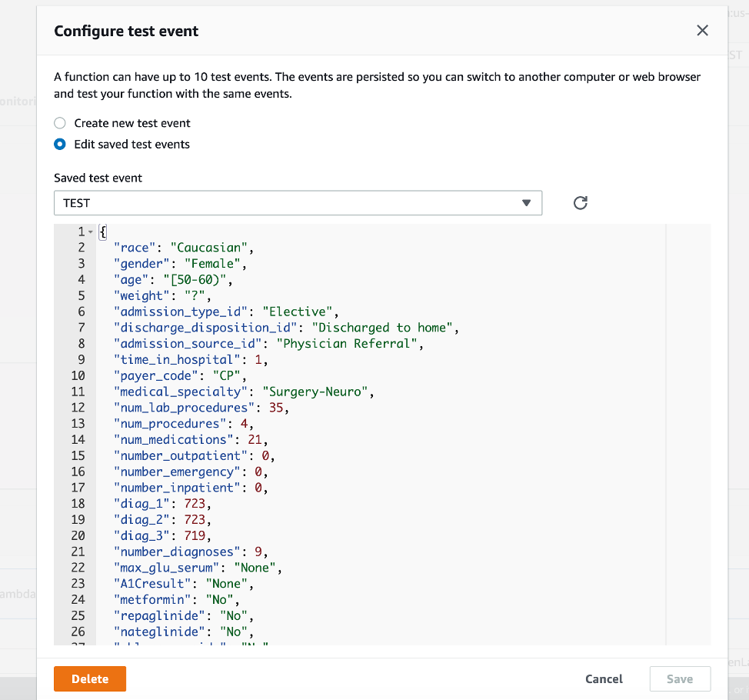Viewport: 749px width, 700px height.
Task: Click the refresh saved events icon
Action: click(x=581, y=203)
